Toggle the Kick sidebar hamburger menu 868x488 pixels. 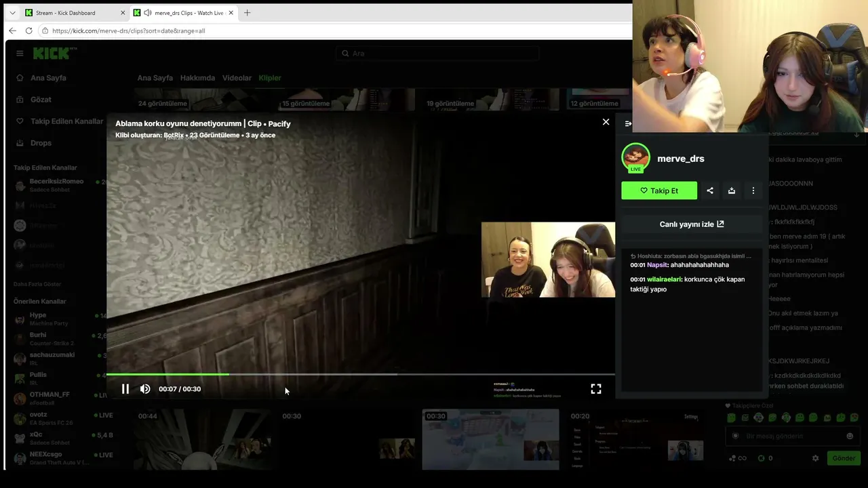coord(20,53)
